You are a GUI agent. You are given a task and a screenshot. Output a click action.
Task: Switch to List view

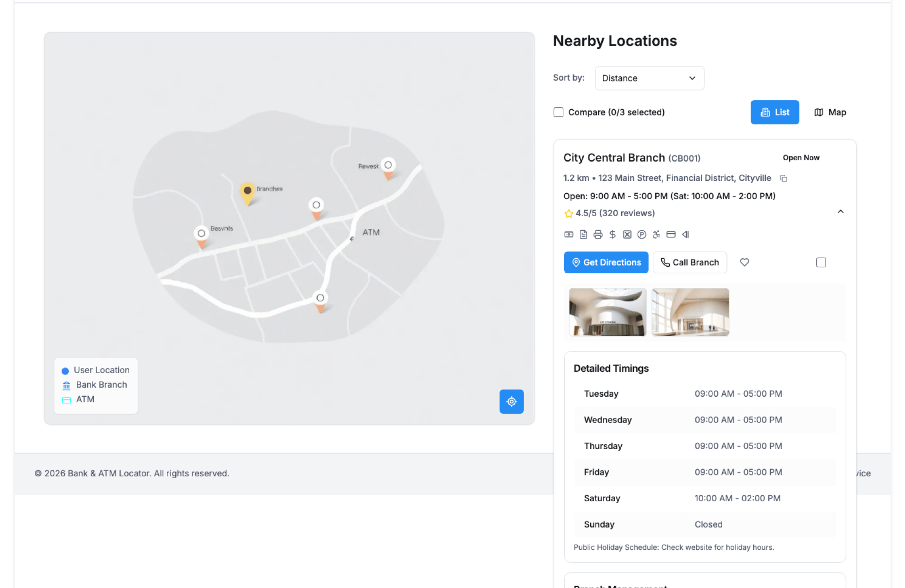click(x=774, y=112)
